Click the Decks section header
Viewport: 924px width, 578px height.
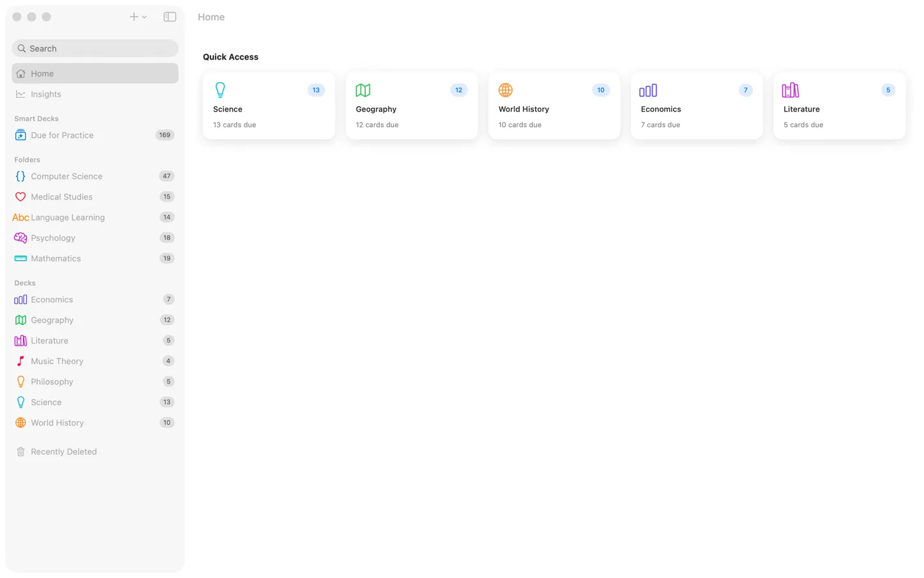(25, 283)
